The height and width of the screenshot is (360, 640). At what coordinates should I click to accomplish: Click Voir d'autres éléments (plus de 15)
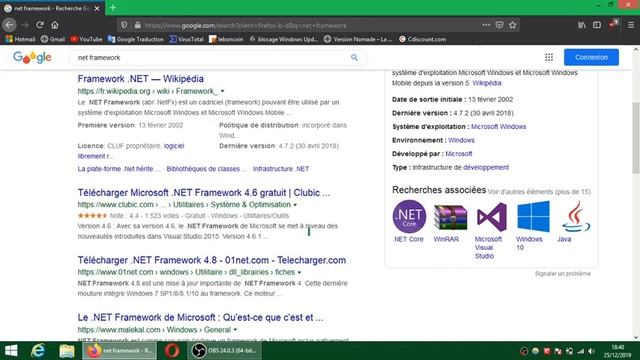[539, 191]
